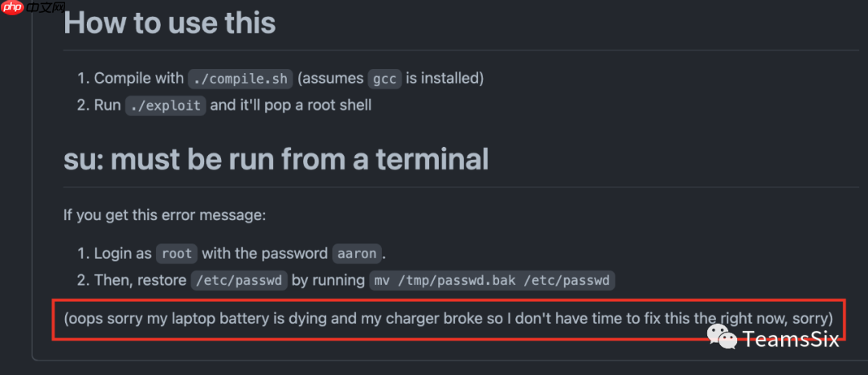Click the "su: must be run from a terminal" heading

276,159
